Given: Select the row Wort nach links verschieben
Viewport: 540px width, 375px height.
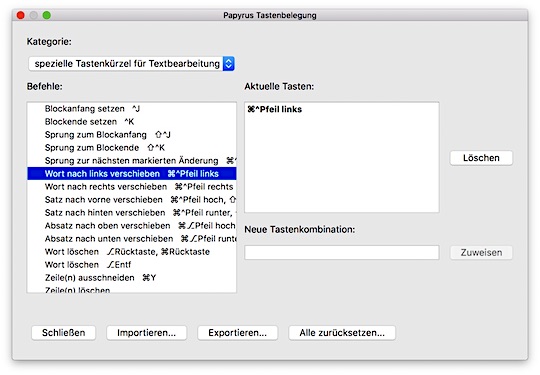Looking at the screenshot, I should 132,174.
